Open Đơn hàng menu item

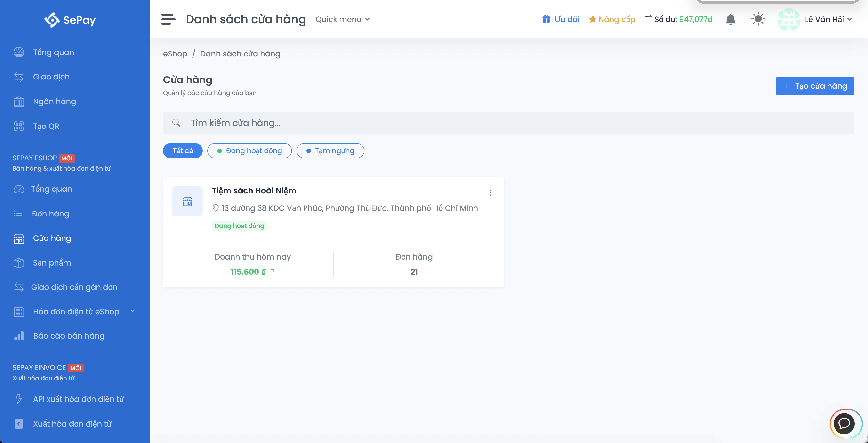(x=50, y=214)
